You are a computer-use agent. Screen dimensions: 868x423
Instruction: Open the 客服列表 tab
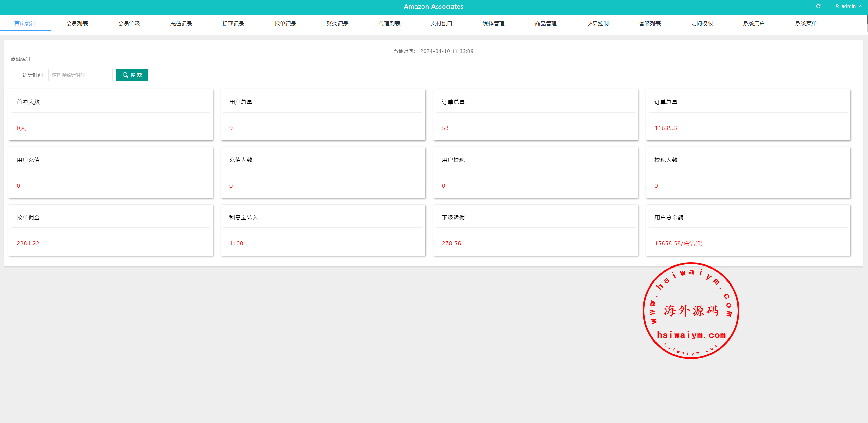(650, 23)
